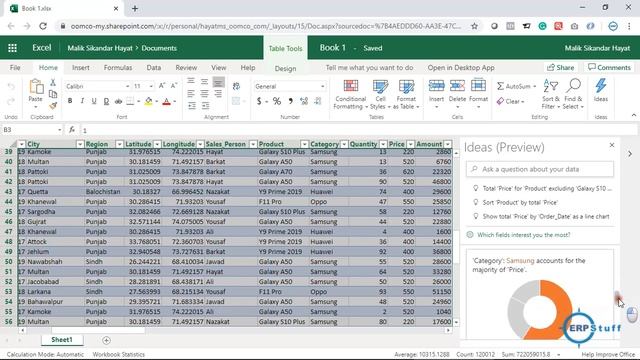640x360 pixels.
Task: Open the File menu
Action: point(15,68)
